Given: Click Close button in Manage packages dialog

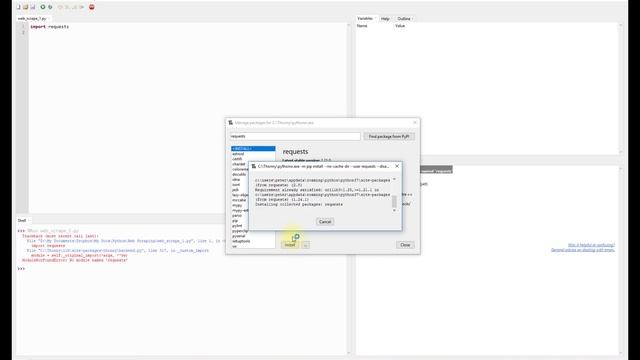Looking at the screenshot, I should 405,245.
